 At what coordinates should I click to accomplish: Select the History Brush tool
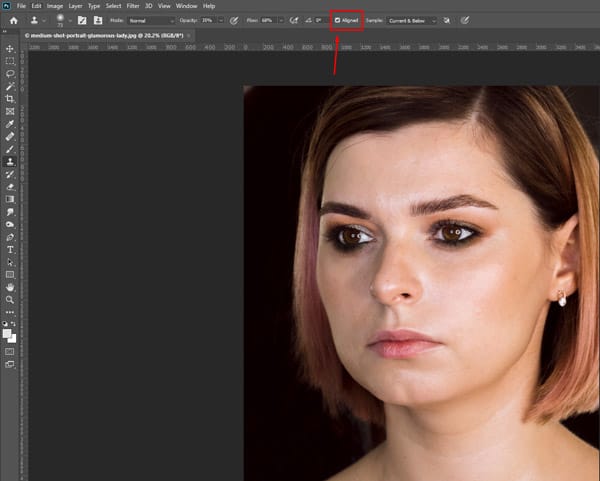click(10, 174)
